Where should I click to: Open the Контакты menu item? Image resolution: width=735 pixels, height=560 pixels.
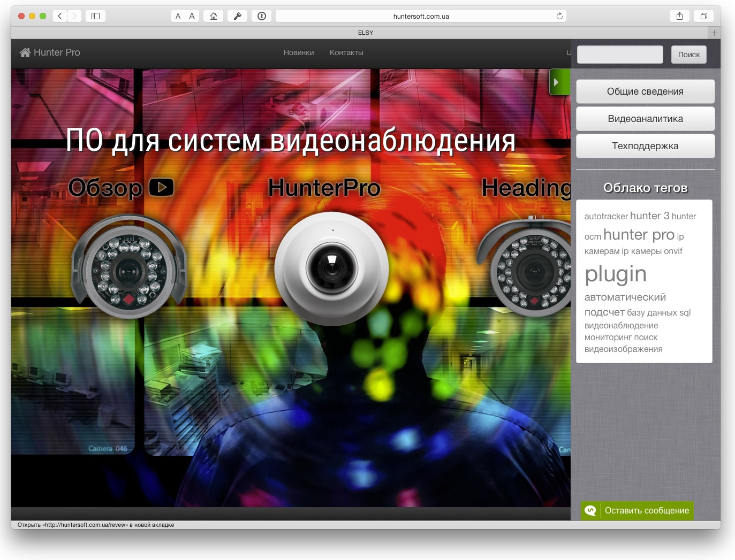coord(346,52)
